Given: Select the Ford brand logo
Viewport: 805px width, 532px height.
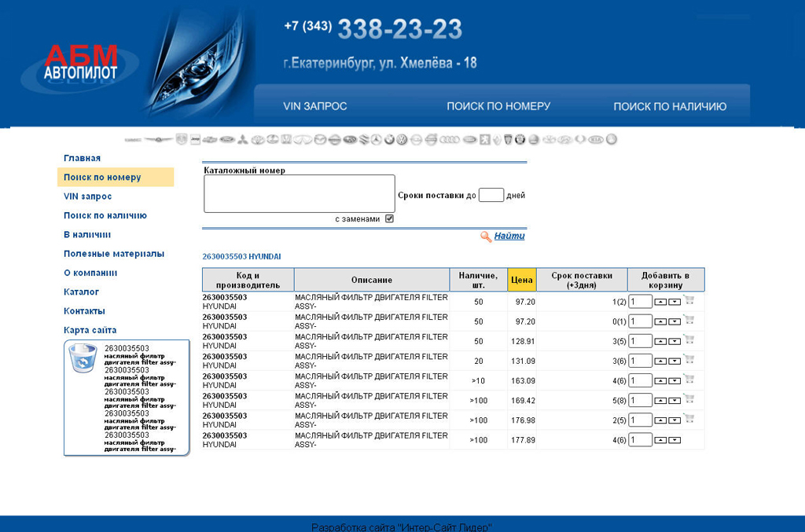Looking at the screenshot, I should (227, 140).
